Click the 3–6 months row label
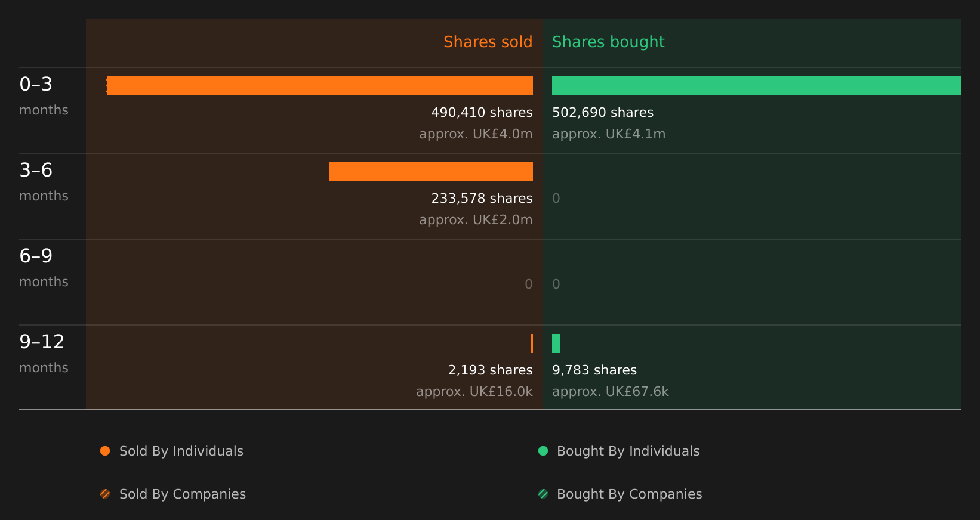 pos(44,182)
